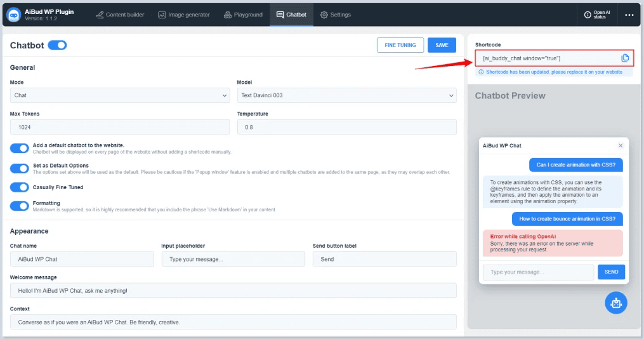The width and height of the screenshot is (644, 339).
Task: Turn off the Casually Fine Tuned switch
Action: [19, 187]
